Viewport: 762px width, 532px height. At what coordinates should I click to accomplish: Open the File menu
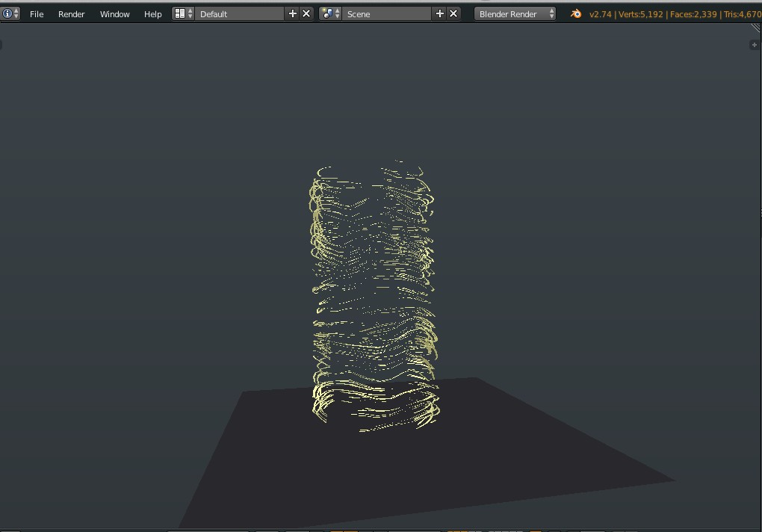click(x=36, y=13)
